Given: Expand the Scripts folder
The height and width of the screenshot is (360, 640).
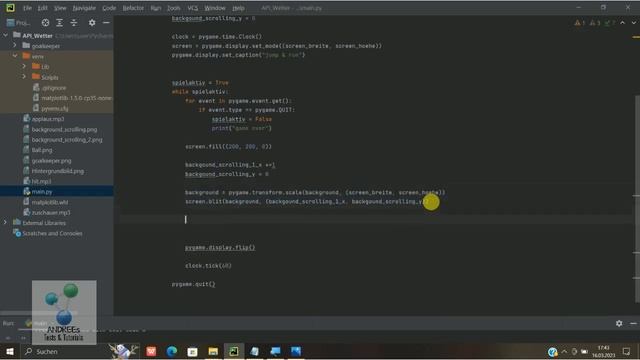Looking at the screenshot, I should point(24,77).
